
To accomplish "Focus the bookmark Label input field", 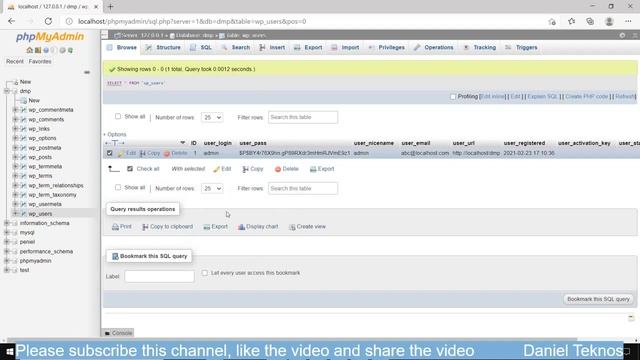I will tap(159, 276).
